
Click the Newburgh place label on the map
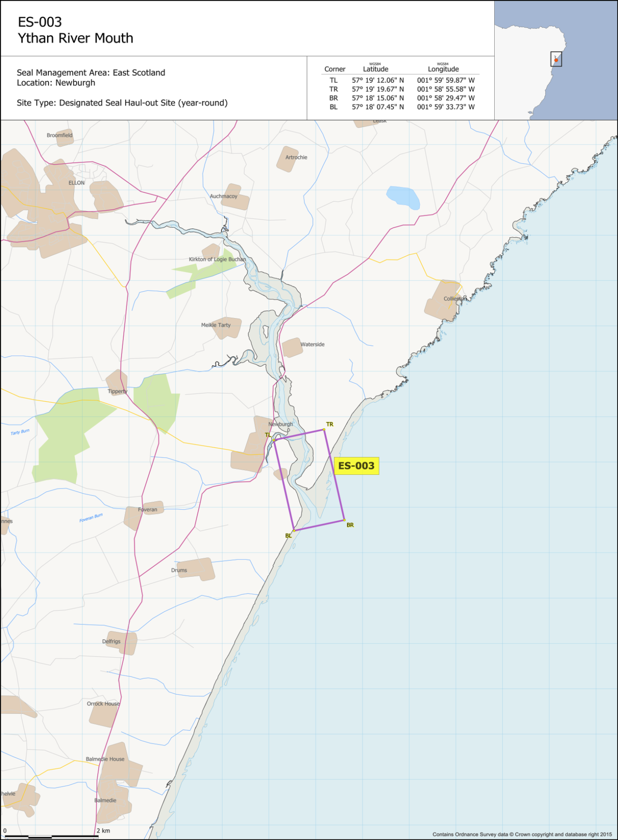pos(280,424)
